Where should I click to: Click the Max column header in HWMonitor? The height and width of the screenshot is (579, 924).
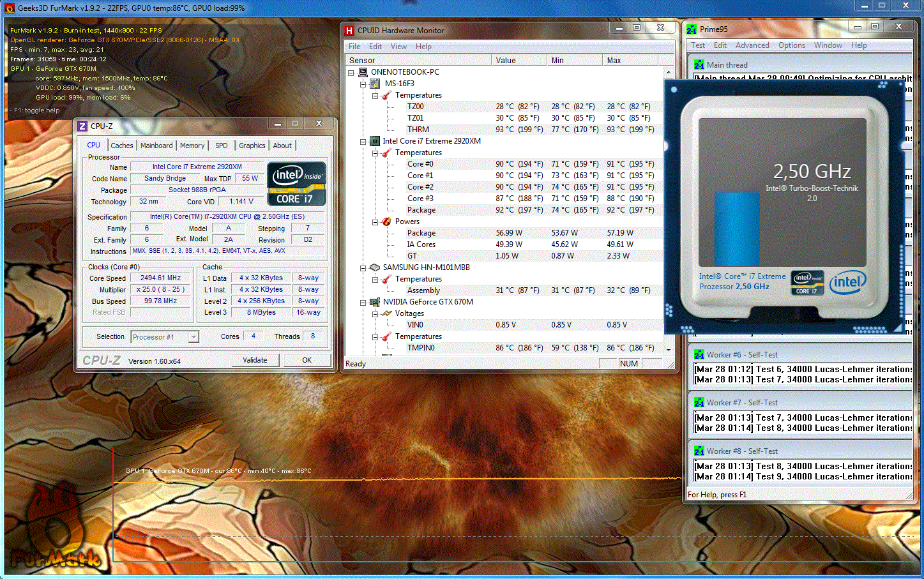click(630, 60)
